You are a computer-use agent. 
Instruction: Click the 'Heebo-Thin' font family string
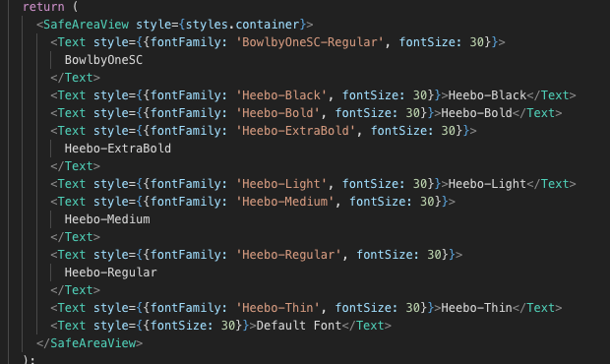[277, 308]
